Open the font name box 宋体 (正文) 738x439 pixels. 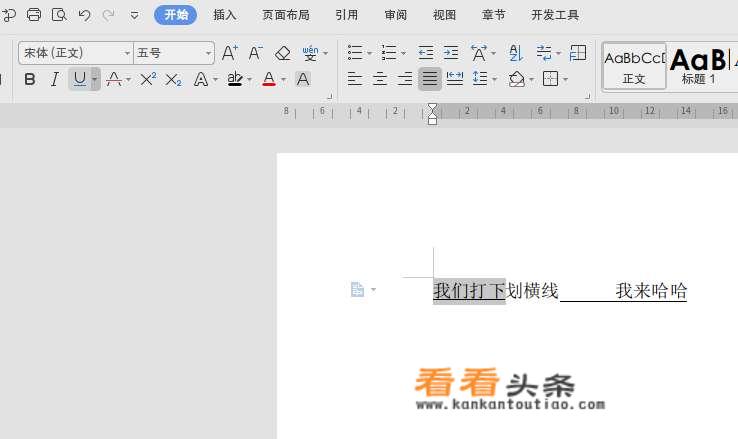[x=76, y=53]
